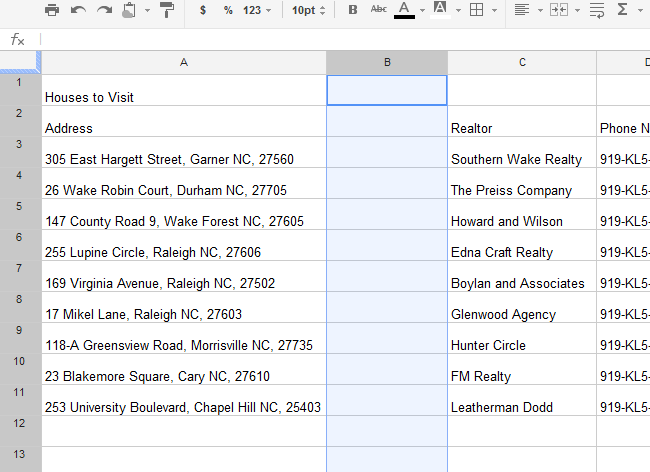Image resolution: width=650 pixels, height=472 pixels.
Task: Select column C header
Action: (522, 63)
